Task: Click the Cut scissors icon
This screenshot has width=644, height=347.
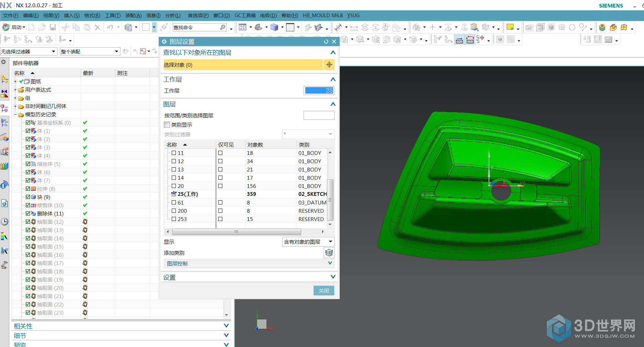Action: 65,27
